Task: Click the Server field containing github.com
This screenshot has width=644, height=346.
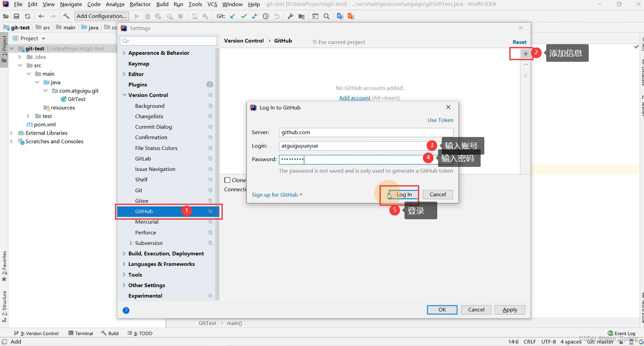Action: (x=366, y=132)
